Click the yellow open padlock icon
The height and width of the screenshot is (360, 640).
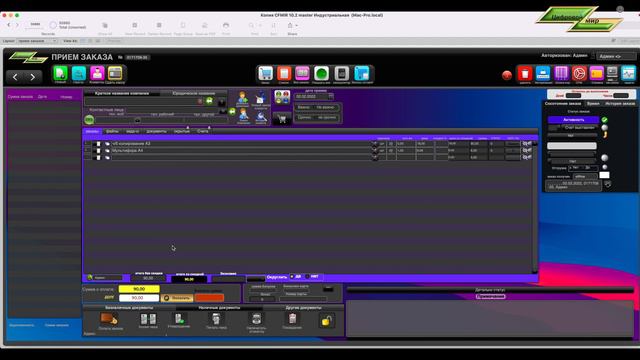pyautogui.click(x=327, y=321)
